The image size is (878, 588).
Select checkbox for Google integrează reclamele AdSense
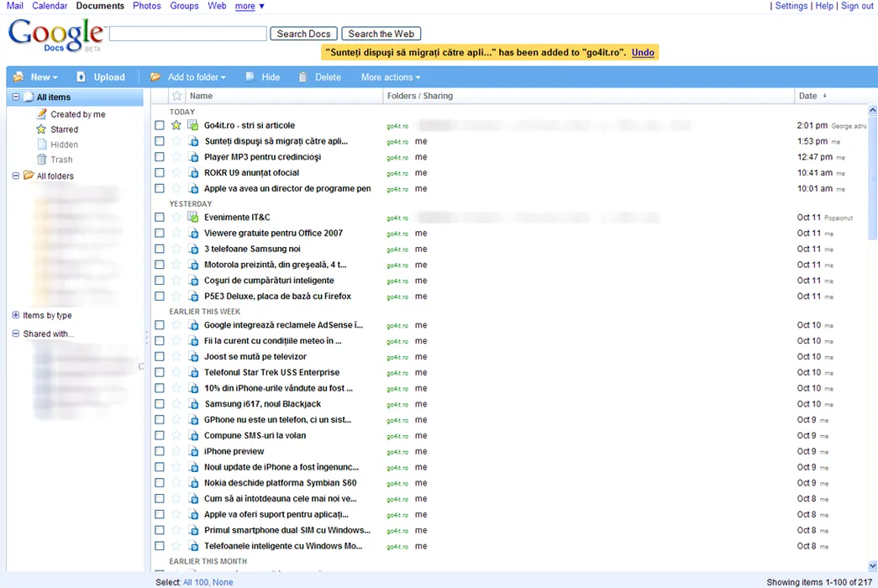point(160,325)
